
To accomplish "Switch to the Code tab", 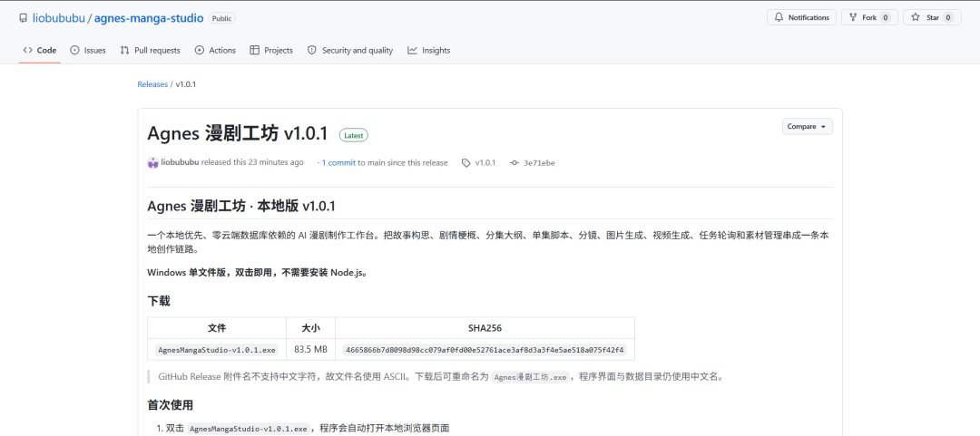I will (x=39, y=50).
